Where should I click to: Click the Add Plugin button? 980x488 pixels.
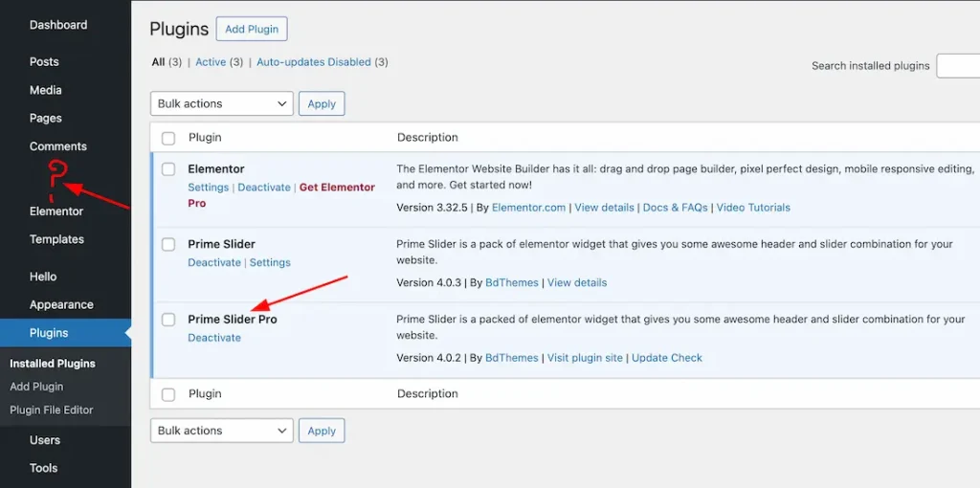click(x=252, y=30)
